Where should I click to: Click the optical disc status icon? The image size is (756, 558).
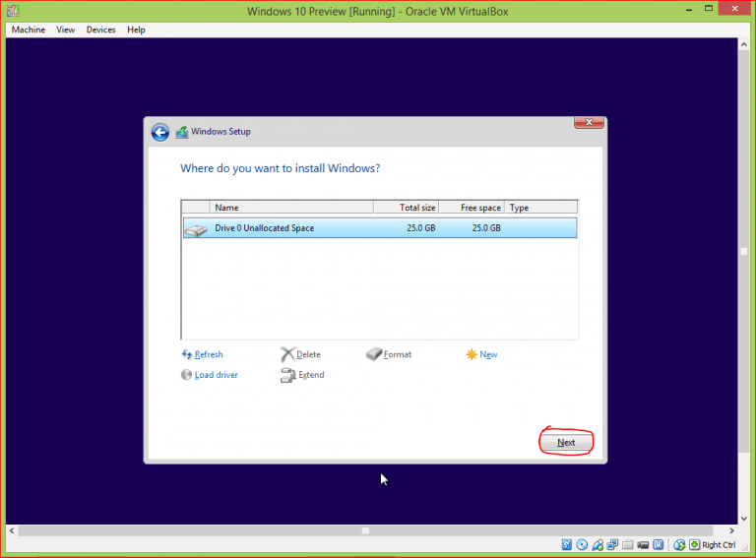(582, 545)
